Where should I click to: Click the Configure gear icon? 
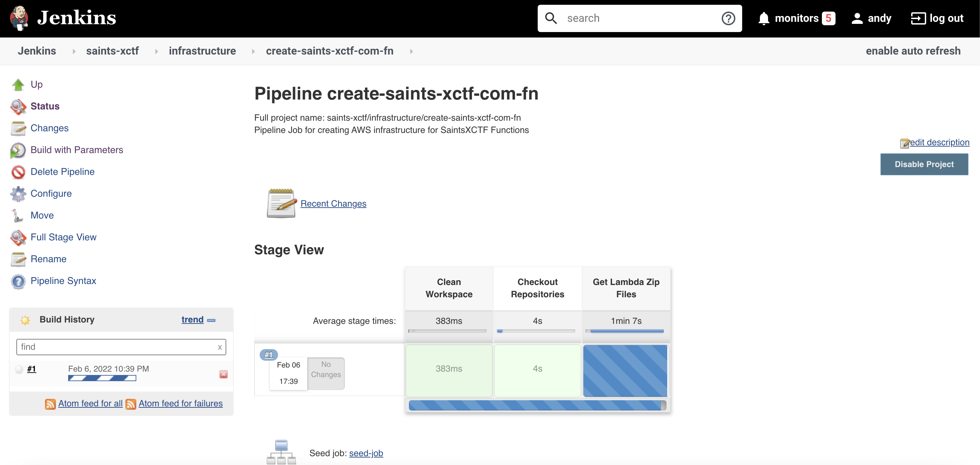18,194
